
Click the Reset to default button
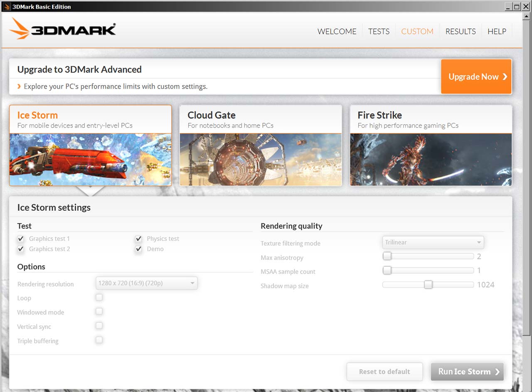coord(384,372)
